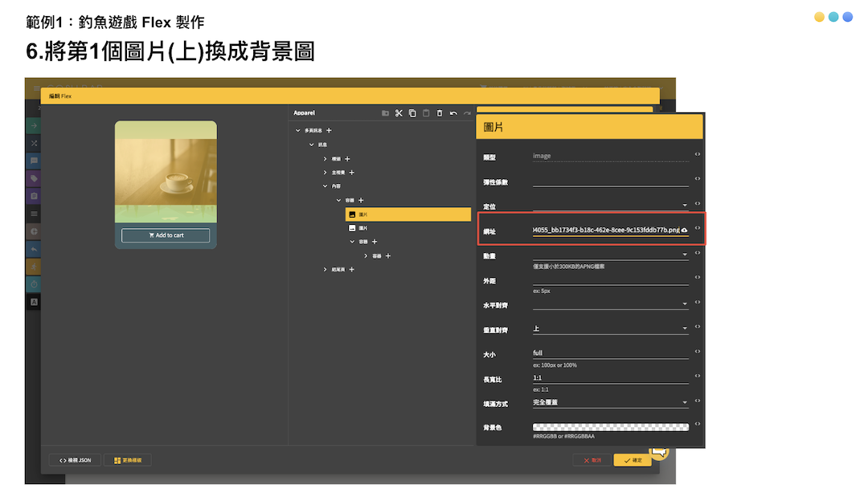Click the 外距 margin input field
868x493 pixels.
611,280
